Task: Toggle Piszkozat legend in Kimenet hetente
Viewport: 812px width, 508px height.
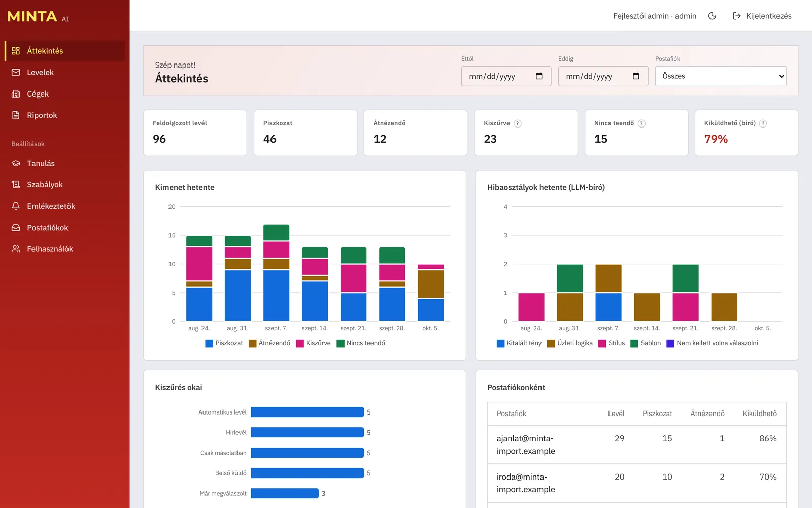Action: tap(224, 343)
